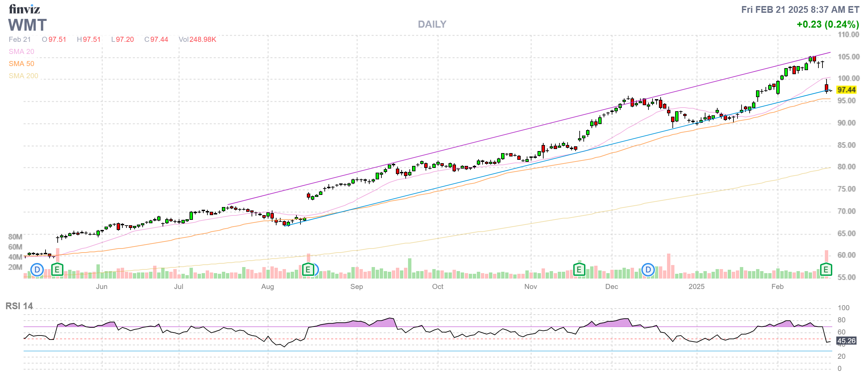Select the Feb month label on axis
The image size is (868, 379).
(777, 287)
